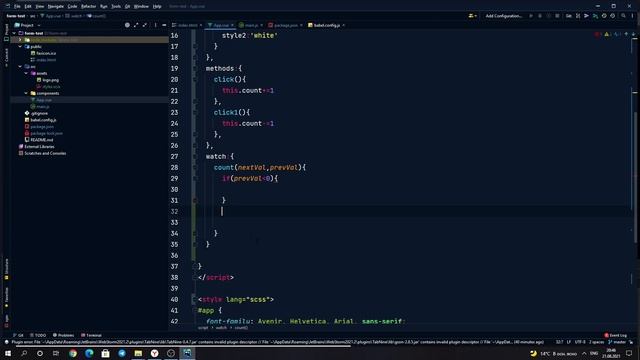Screen dimensions: 640x360
Task: Click the Git update project icon
Action: coord(578,16)
